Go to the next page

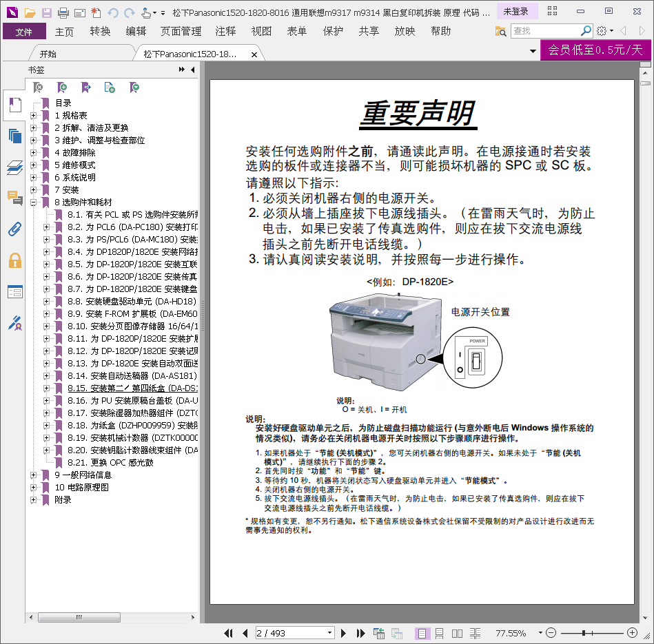point(343,634)
